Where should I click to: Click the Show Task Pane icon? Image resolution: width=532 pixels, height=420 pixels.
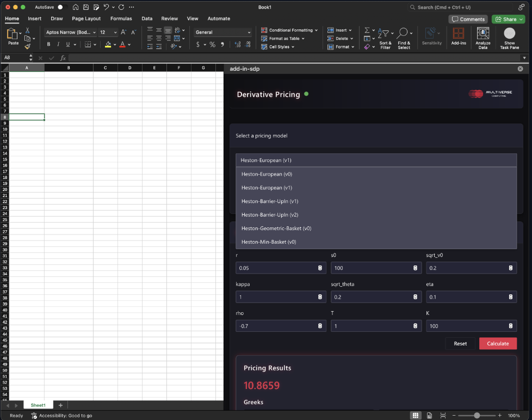pos(509,34)
